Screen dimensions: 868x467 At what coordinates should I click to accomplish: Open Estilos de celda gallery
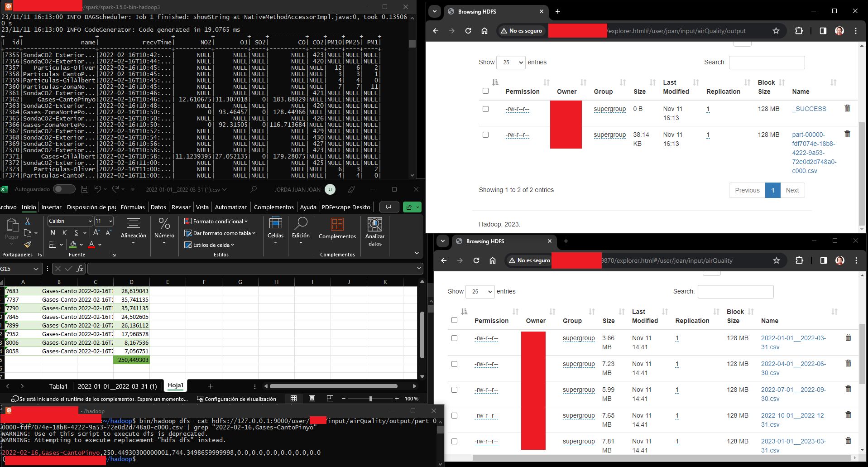tap(209, 245)
